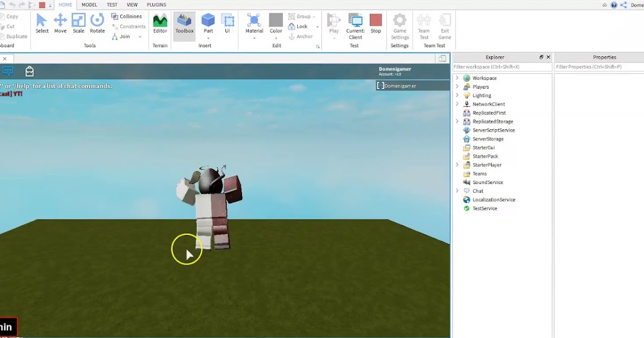Click the Filter Properties search field
The image size is (644, 338).
599,67
